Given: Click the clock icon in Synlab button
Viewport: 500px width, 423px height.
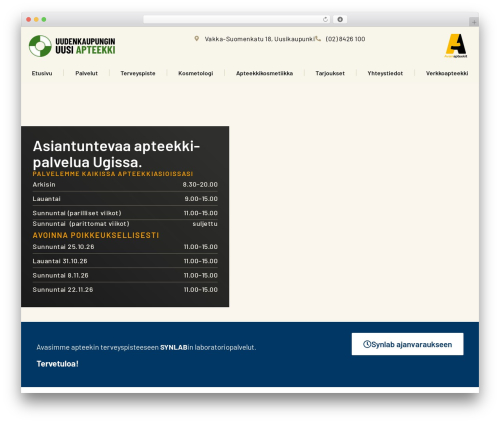Looking at the screenshot, I should 367,344.
